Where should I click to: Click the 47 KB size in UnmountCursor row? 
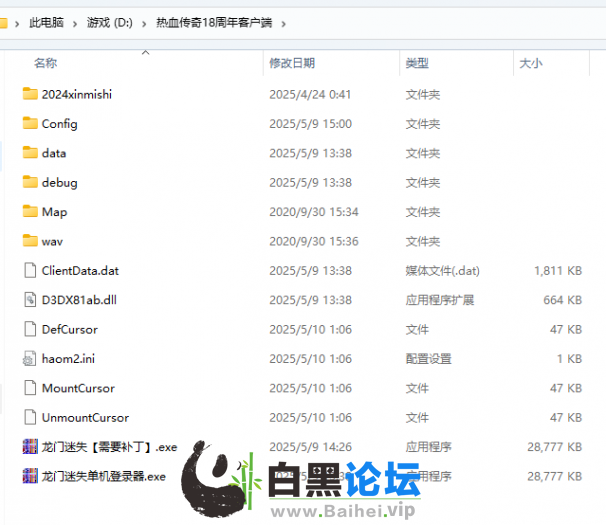566,418
